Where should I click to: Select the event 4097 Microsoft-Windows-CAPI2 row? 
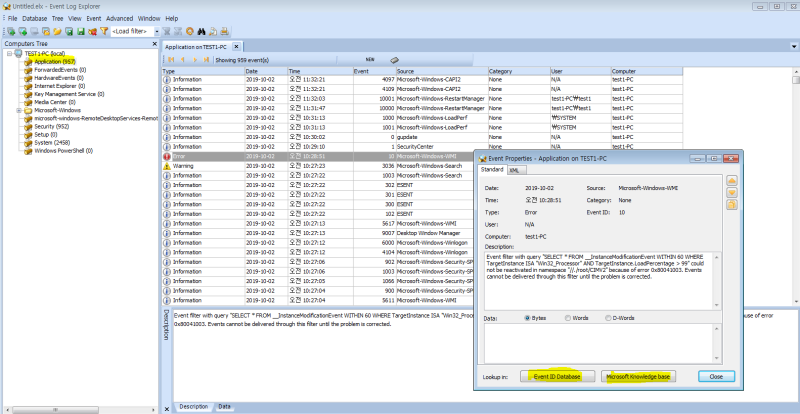point(422,80)
